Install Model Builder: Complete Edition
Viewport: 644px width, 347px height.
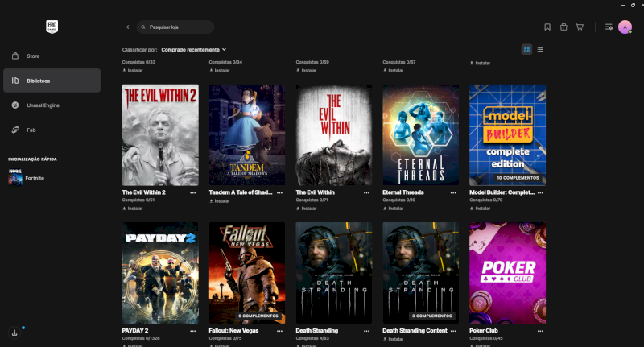coord(480,209)
